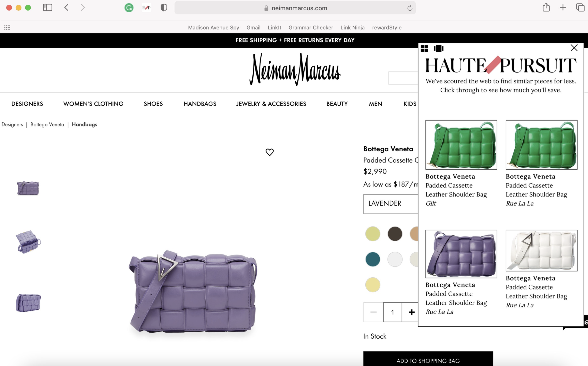
Task: Open the KIDS menu
Action: (410, 104)
